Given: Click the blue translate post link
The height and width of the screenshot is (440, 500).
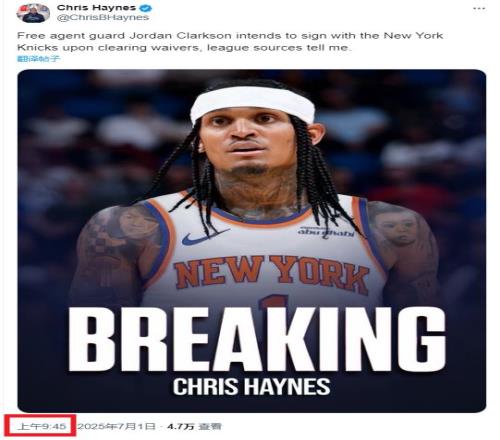Looking at the screenshot, I should tap(38, 59).
